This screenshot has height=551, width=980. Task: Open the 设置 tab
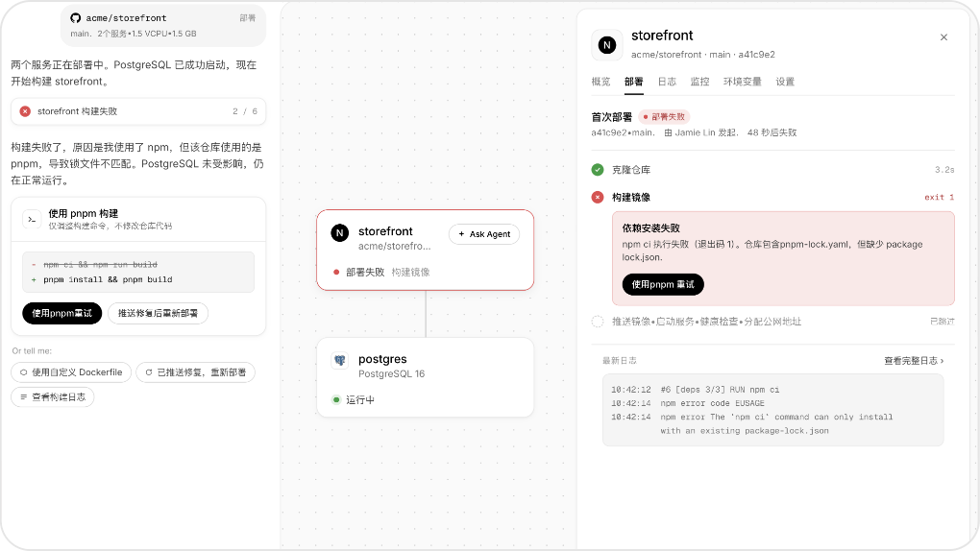[785, 82]
